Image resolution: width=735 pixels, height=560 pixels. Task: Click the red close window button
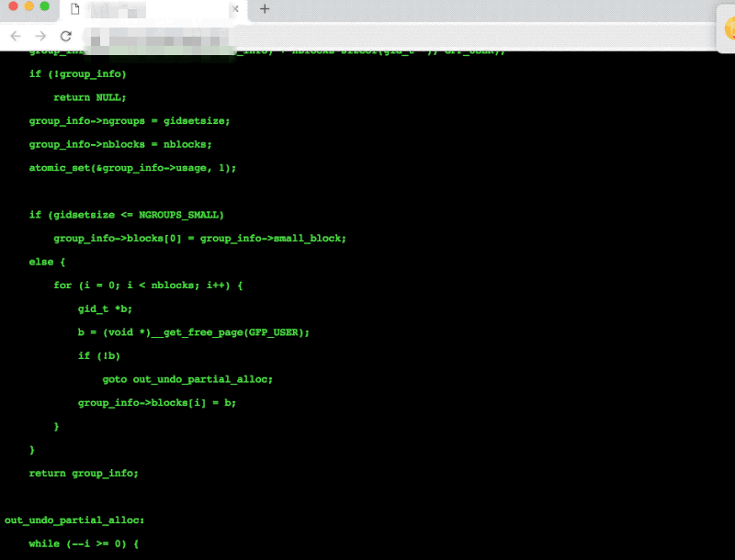13,6
